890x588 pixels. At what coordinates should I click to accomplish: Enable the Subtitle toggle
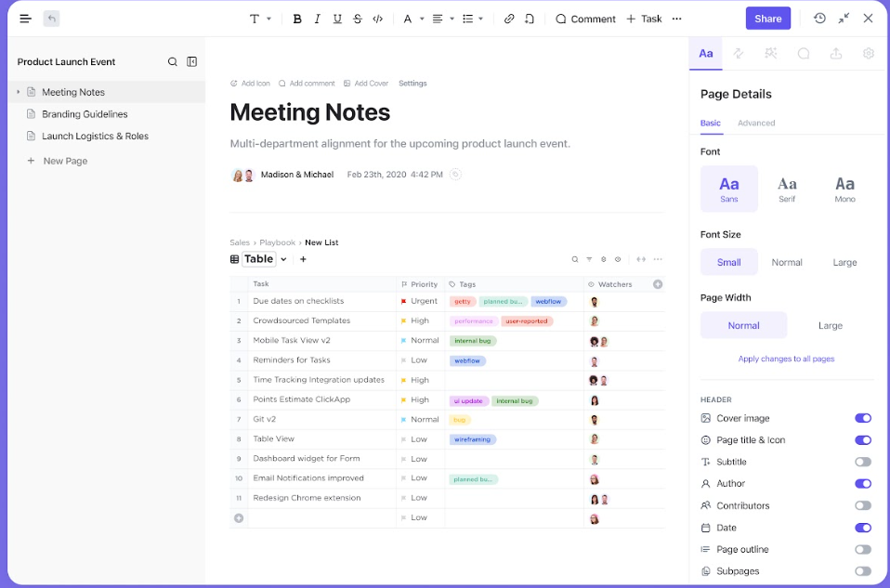pyautogui.click(x=863, y=463)
